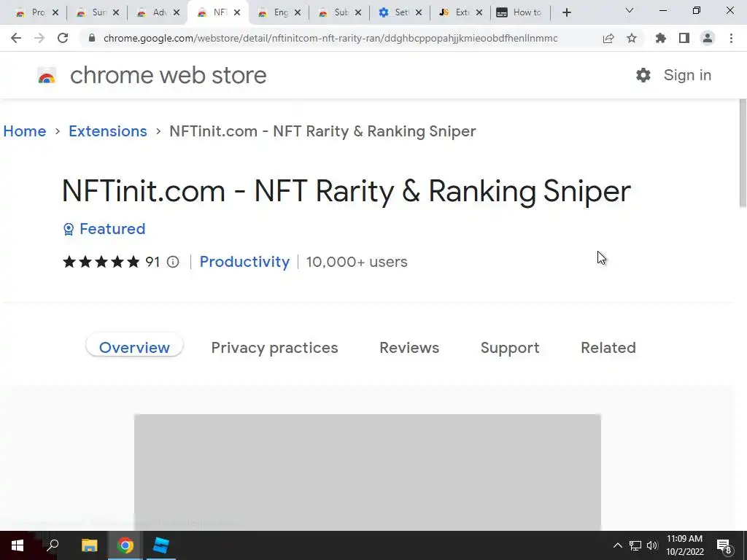Viewport: 747px width, 560px height.
Task: Open the Productivity category link
Action: [244, 262]
